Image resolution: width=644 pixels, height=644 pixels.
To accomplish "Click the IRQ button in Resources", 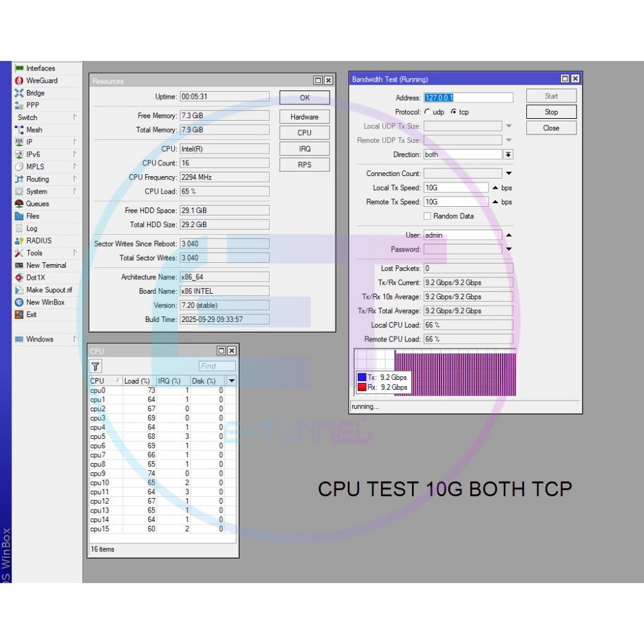I will click(304, 149).
